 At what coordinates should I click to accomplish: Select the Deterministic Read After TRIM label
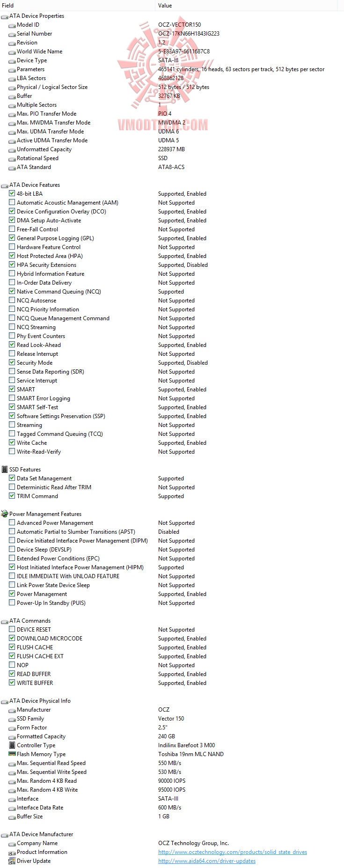tap(54, 487)
